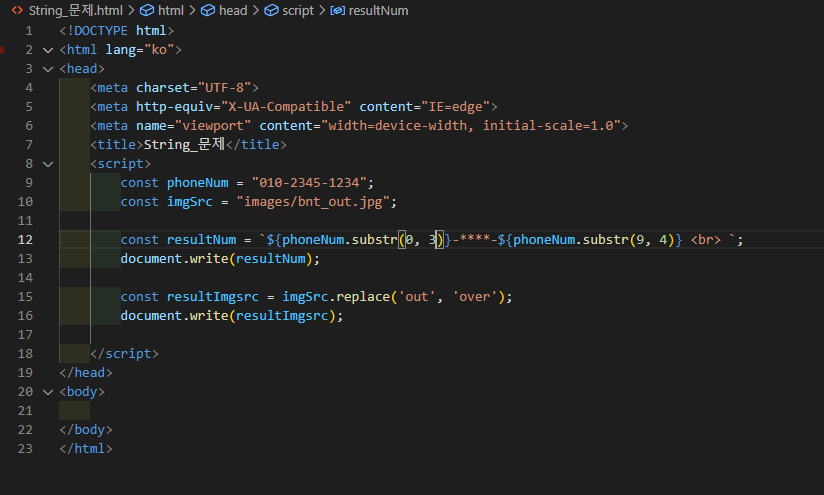Screen dimensions: 824x495
Task: Click line number 12 in the gutter
Action: (x=25, y=240)
